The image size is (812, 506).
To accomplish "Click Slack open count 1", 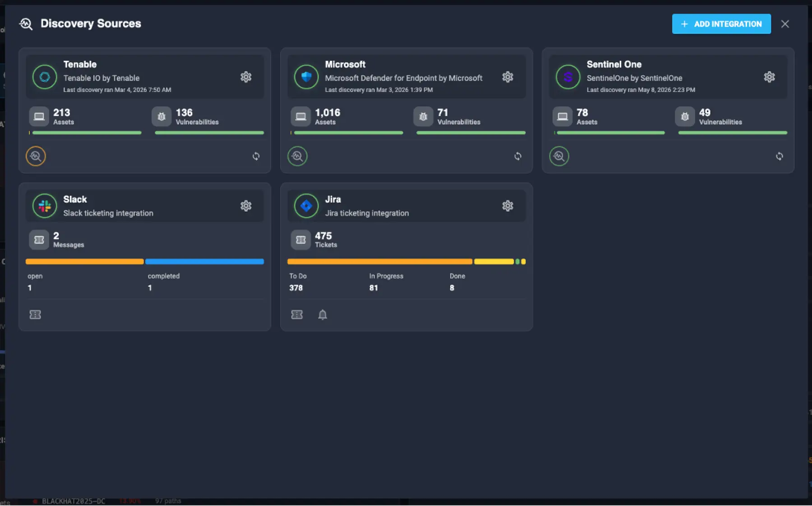I will click(x=30, y=288).
